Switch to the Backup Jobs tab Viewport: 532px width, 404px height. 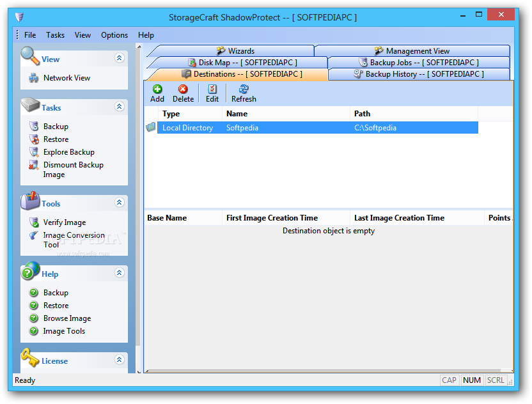click(x=419, y=63)
